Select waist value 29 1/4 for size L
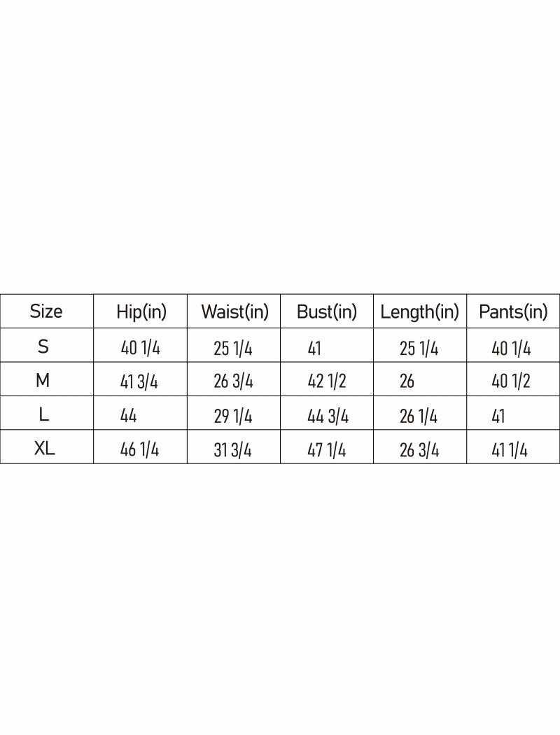Screen dimensions: 560x735 [x=233, y=416]
